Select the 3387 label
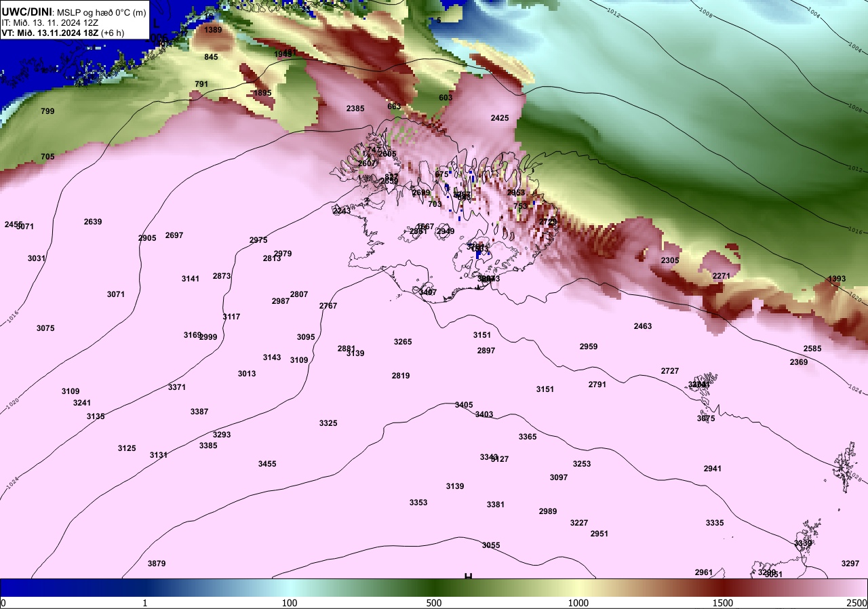Viewport: 868px width, 609px height. 199,412
